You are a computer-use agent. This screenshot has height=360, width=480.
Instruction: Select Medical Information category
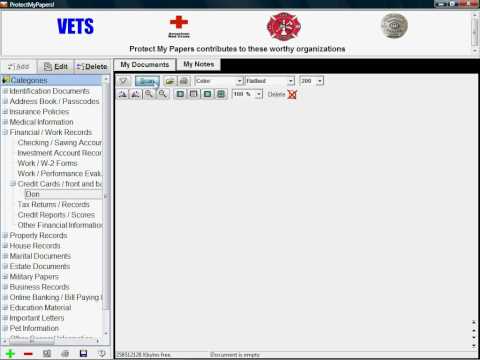tap(41, 122)
